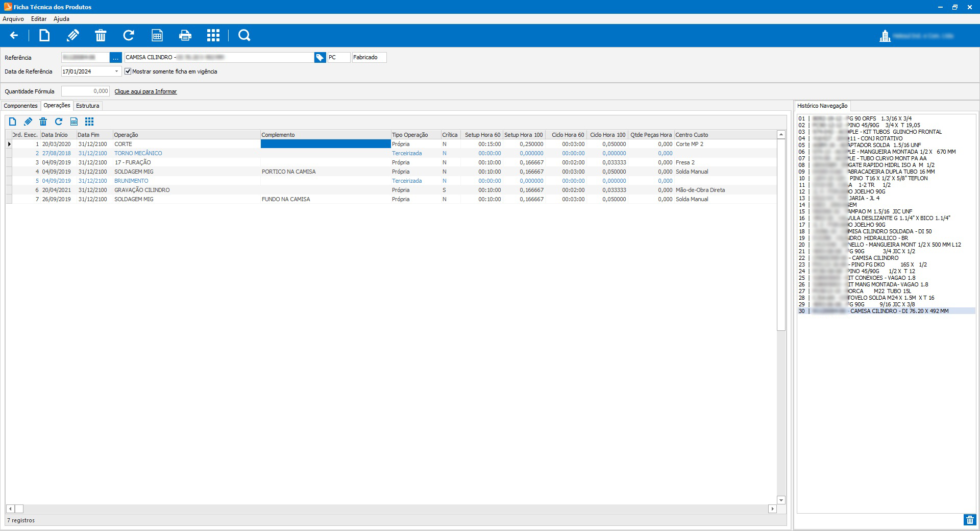
Task: Open the Arquivo menu
Action: (x=13, y=19)
